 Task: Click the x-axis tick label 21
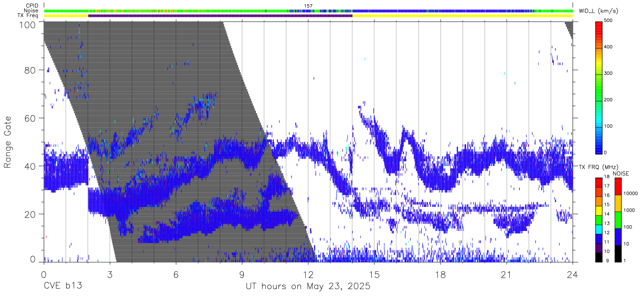[507, 274]
